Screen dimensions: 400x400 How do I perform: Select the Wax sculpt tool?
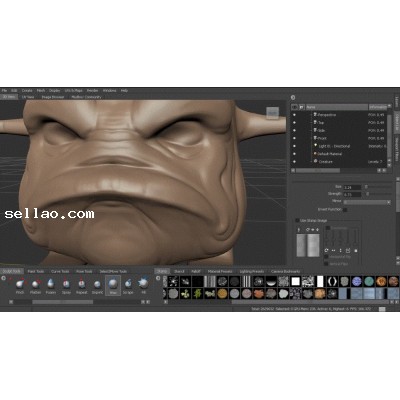tap(113, 286)
